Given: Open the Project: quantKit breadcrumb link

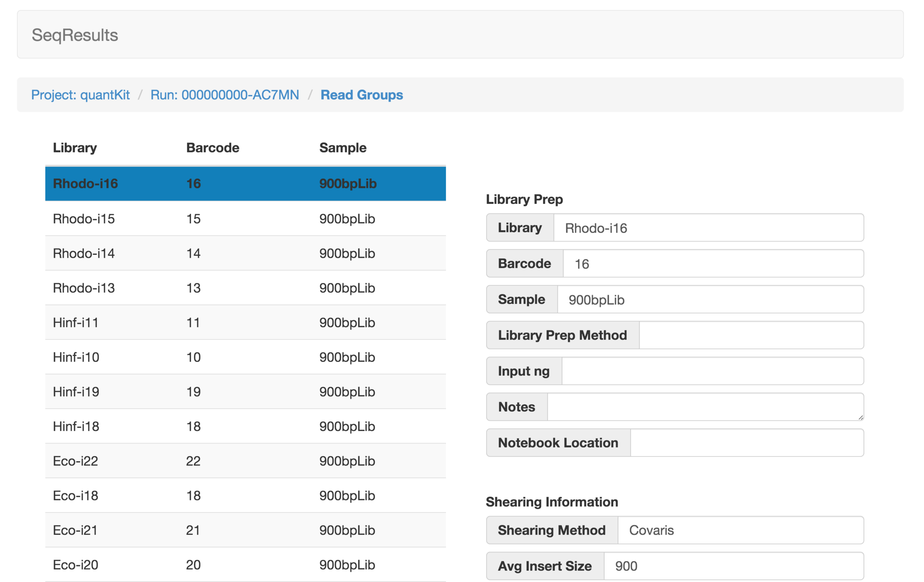Looking at the screenshot, I should [x=80, y=95].
